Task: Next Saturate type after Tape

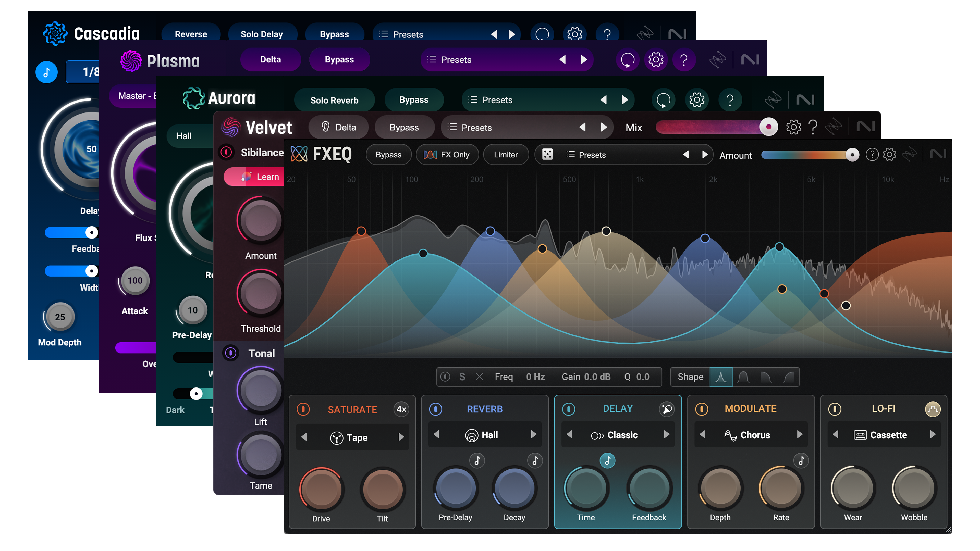Action: pyautogui.click(x=401, y=437)
